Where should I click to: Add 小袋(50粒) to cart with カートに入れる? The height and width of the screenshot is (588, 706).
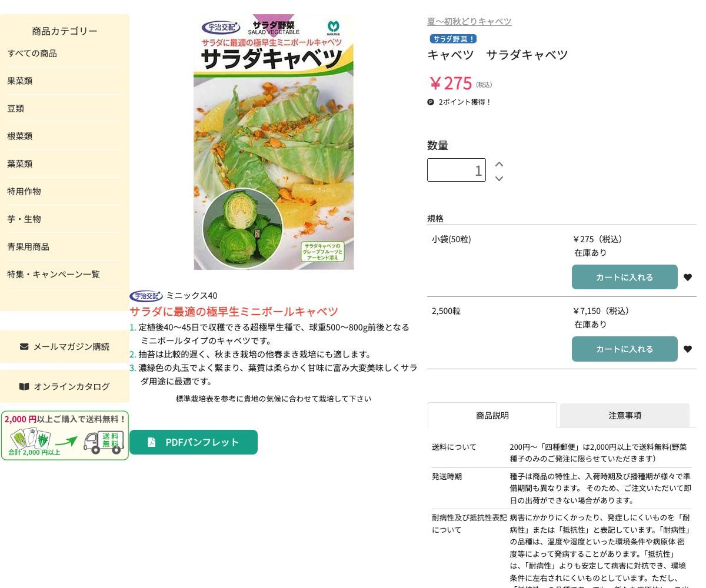(624, 277)
